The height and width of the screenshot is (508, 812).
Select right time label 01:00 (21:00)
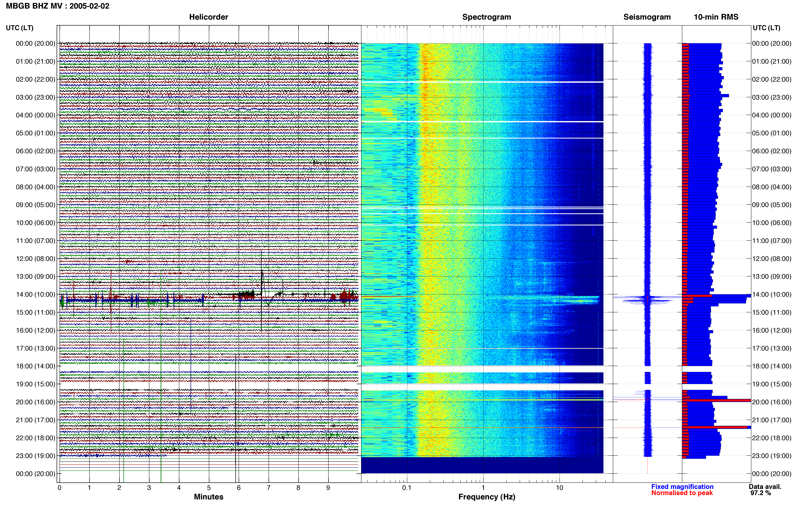[x=772, y=61]
